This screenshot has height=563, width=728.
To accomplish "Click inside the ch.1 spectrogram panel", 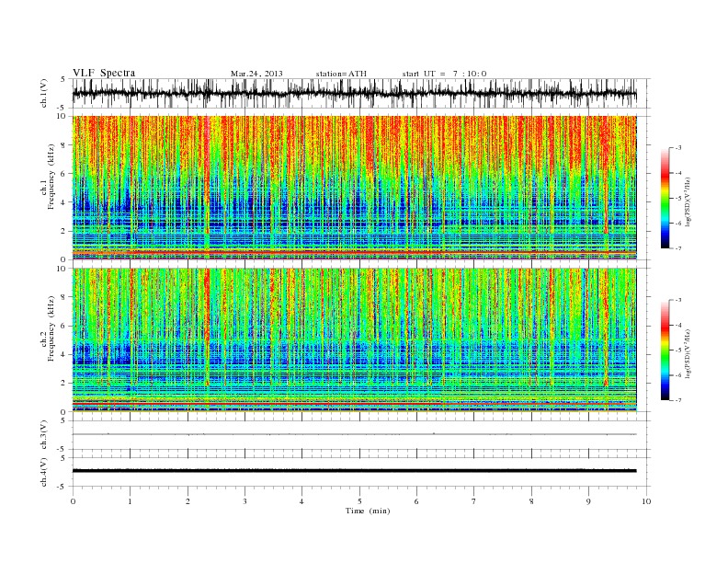I will pos(354,188).
